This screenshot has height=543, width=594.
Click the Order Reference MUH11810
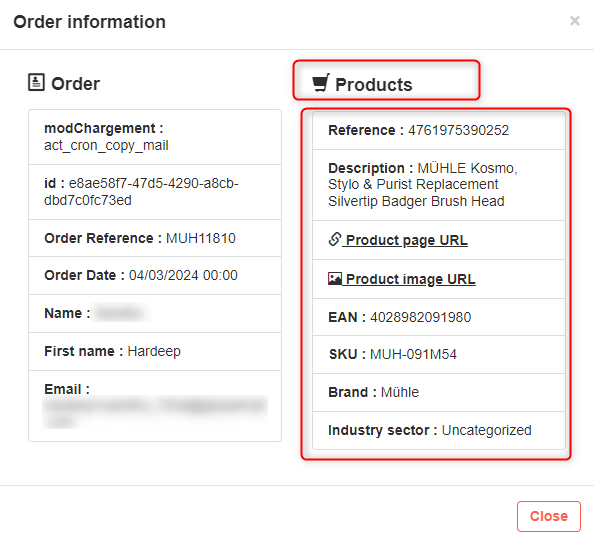(201, 238)
